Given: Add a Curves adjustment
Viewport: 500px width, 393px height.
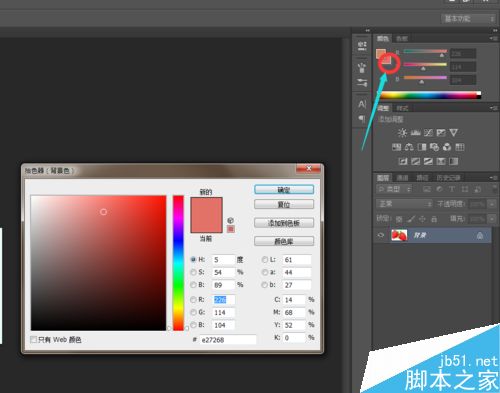Looking at the screenshot, I should [x=428, y=133].
